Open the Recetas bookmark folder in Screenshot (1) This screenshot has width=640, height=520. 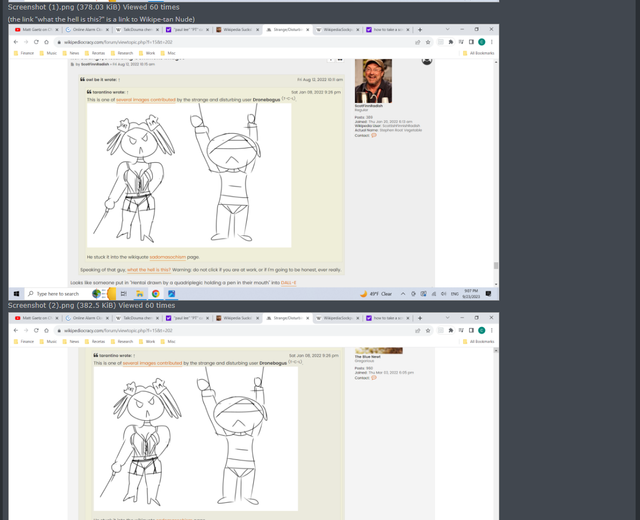tap(95, 53)
